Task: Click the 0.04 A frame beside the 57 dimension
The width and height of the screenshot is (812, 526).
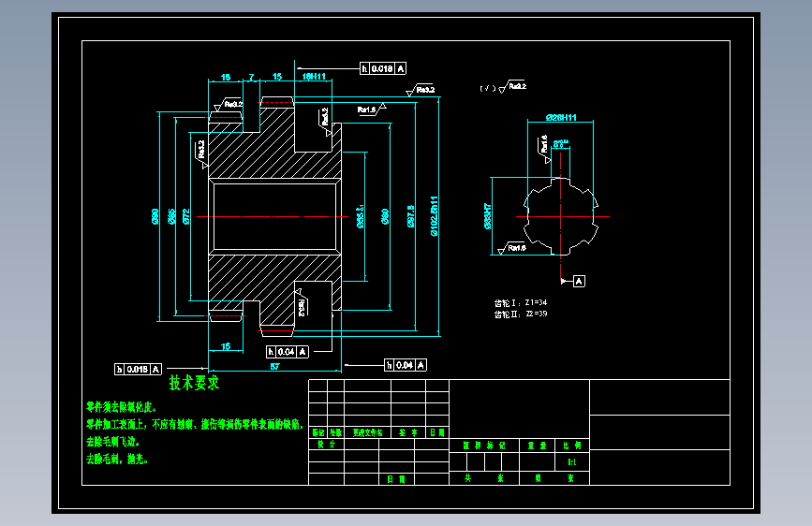Action: [406, 365]
